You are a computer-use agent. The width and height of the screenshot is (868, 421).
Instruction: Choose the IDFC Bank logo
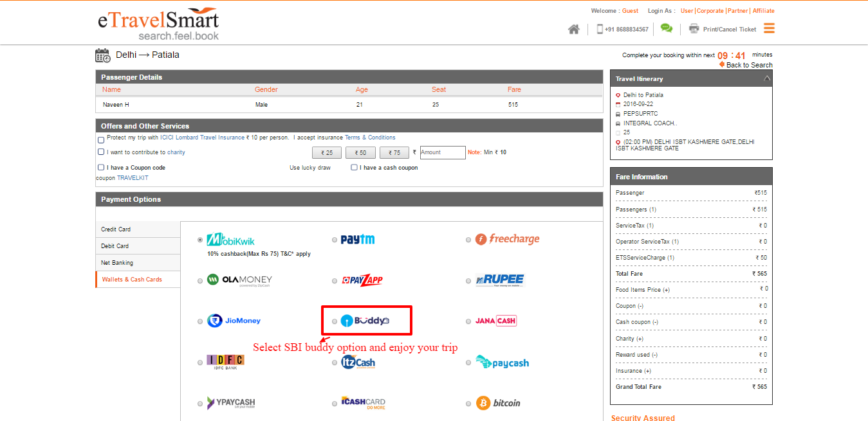click(225, 362)
